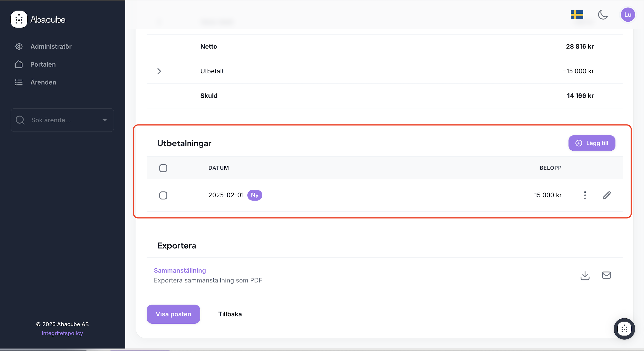The height and width of the screenshot is (351, 644).
Task: Click the Tillbaka button
Action: (x=230, y=314)
